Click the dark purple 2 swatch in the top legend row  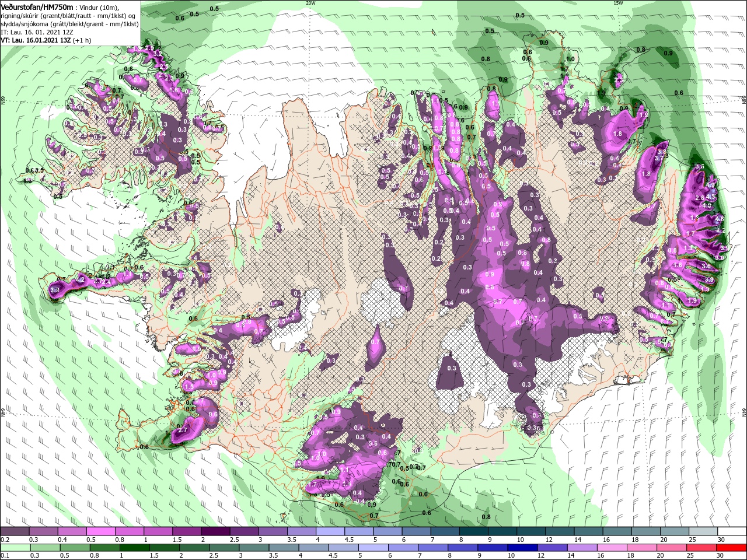click(x=215, y=531)
